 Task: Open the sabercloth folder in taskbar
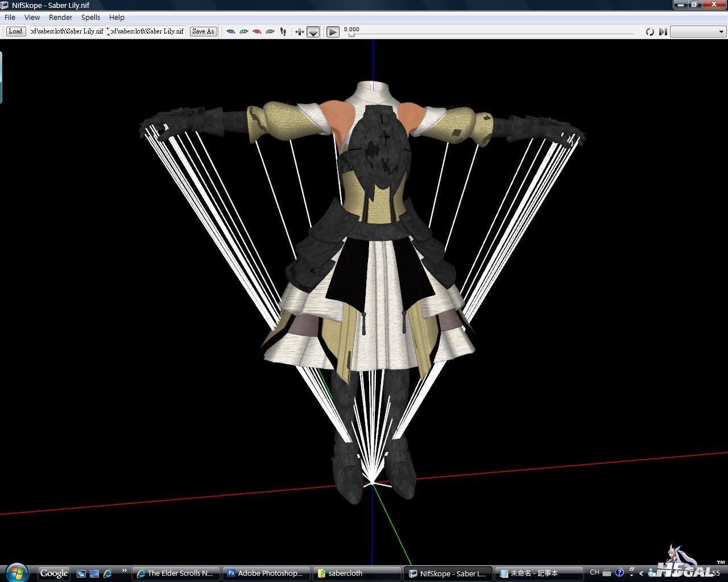coord(356,573)
